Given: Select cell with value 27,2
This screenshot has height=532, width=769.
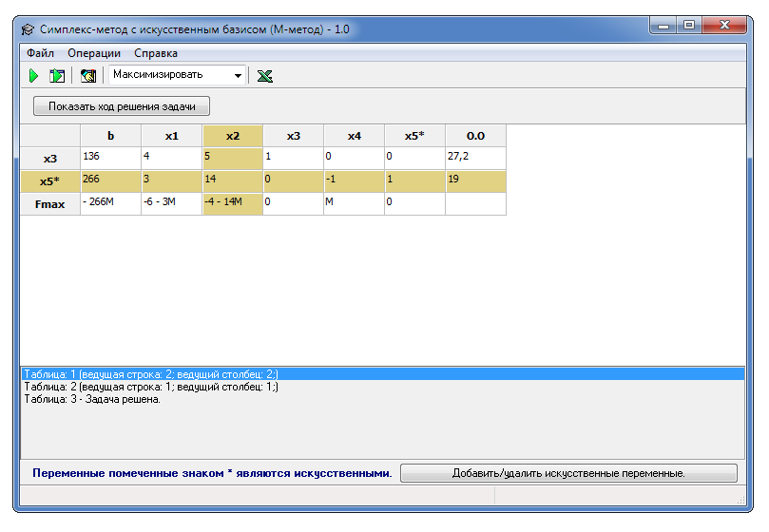Looking at the screenshot, I should (x=475, y=159).
